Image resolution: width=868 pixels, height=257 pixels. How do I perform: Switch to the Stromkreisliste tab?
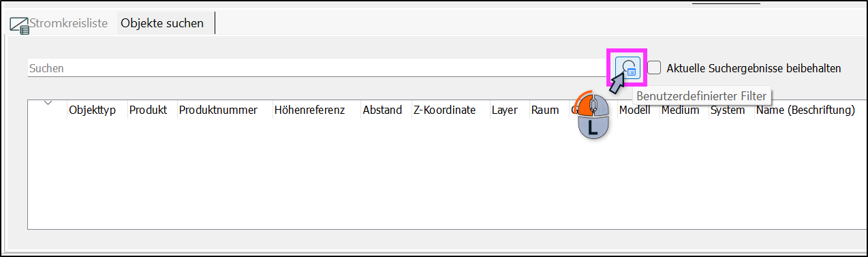(x=59, y=23)
